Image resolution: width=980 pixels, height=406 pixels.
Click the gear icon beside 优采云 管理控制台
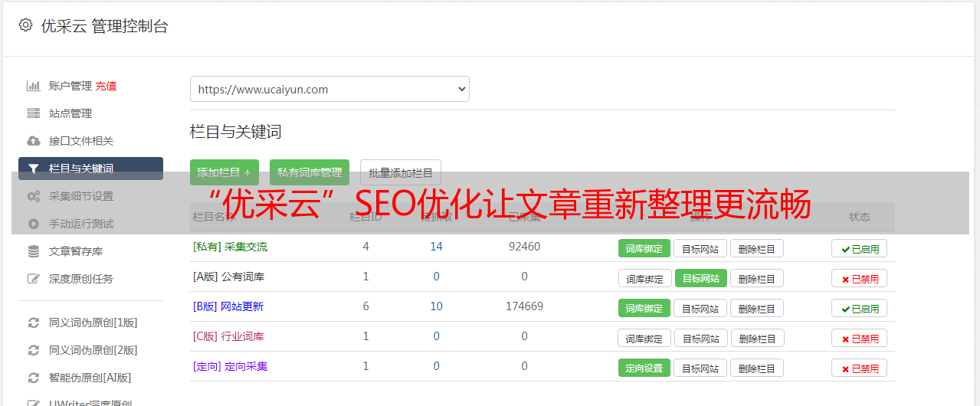[x=26, y=25]
